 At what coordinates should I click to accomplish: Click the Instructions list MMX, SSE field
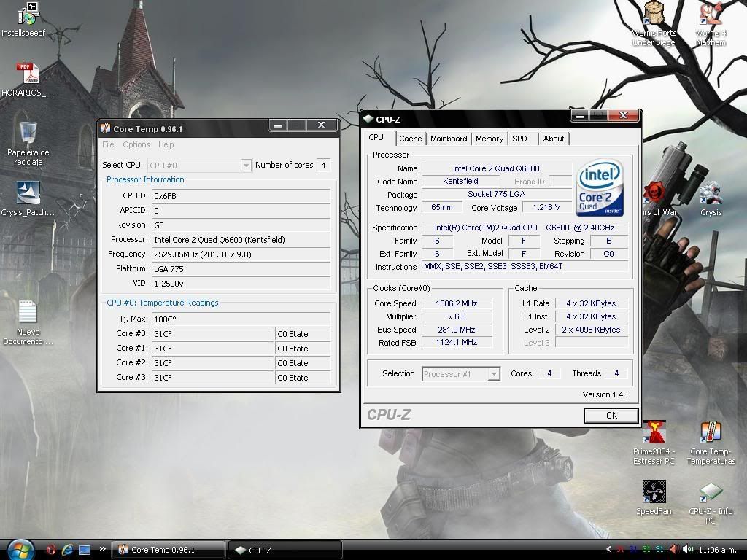click(525, 267)
